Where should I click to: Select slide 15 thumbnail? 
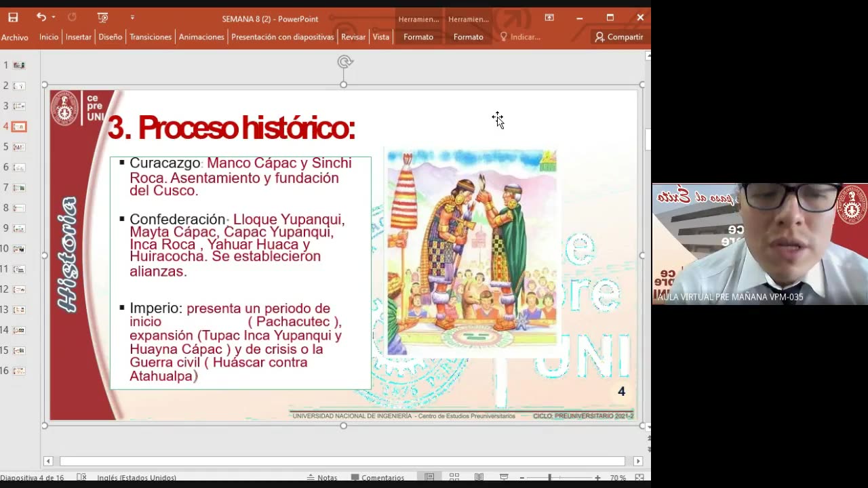tap(19, 350)
